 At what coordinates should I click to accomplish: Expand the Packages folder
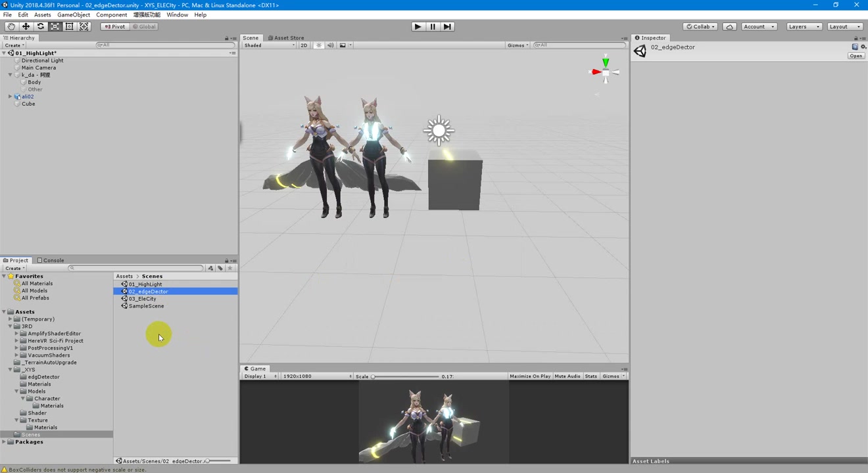click(x=5, y=442)
